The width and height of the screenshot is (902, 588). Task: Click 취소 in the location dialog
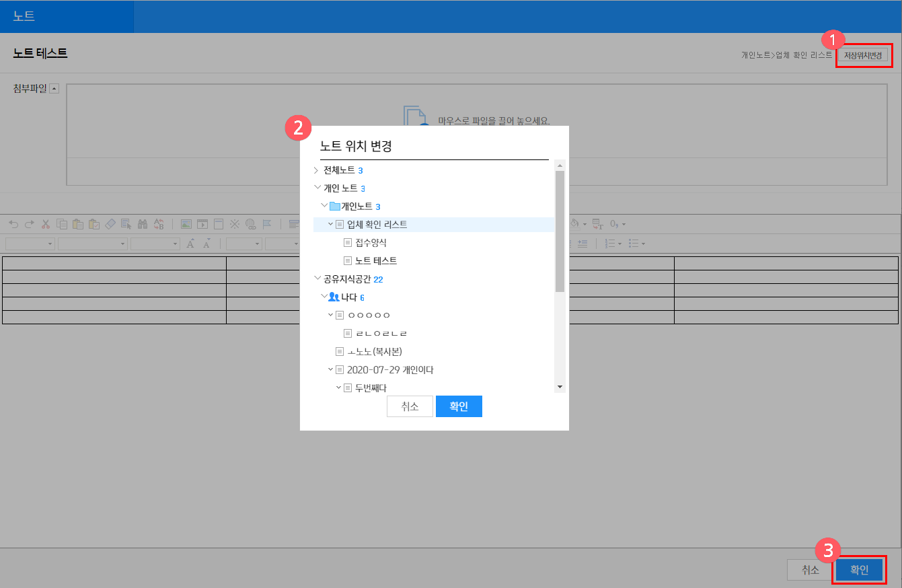coord(410,406)
